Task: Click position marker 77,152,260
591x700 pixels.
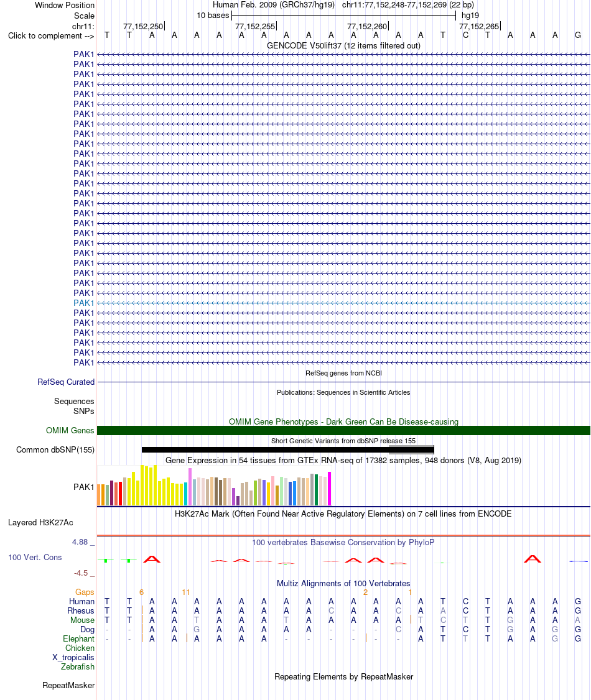Action: pyautogui.click(x=367, y=26)
